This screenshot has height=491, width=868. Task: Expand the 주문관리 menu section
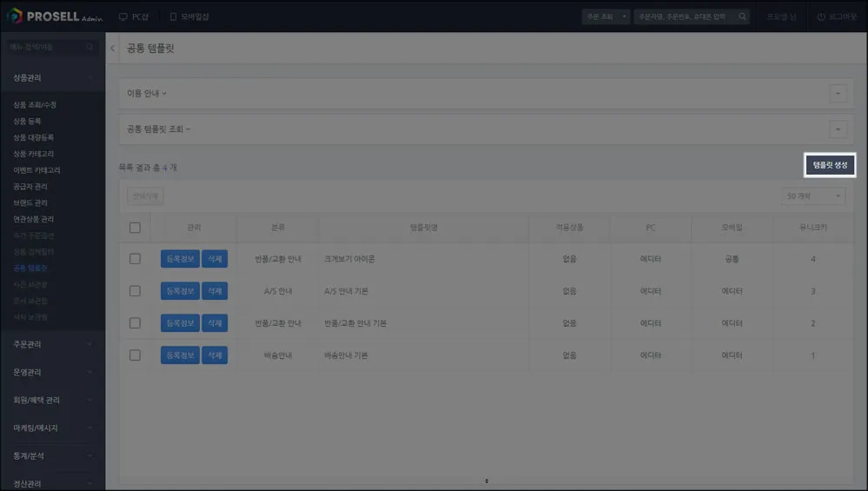tap(53, 344)
